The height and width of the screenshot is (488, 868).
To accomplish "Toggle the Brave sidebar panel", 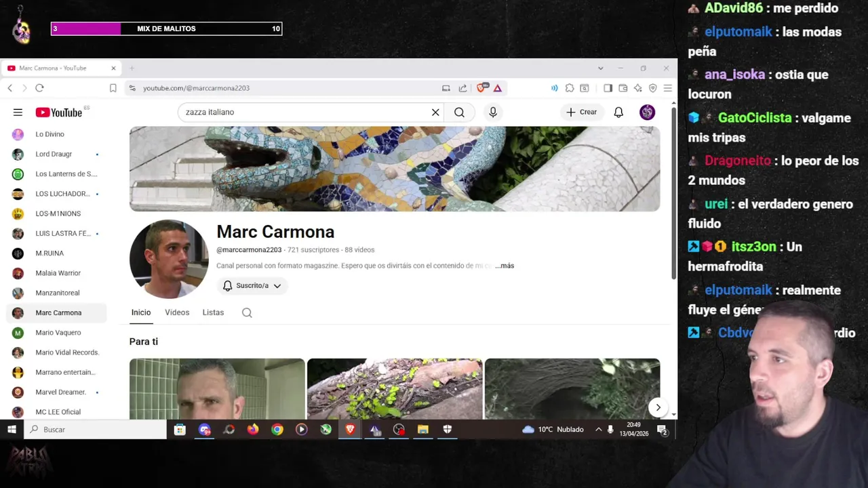I will 608,88.
